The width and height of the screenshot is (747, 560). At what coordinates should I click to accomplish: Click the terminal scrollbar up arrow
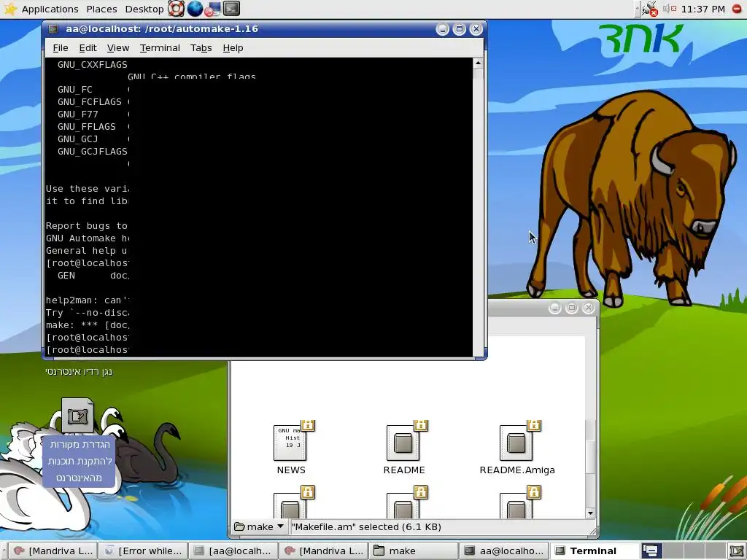[x=478, y=63]
